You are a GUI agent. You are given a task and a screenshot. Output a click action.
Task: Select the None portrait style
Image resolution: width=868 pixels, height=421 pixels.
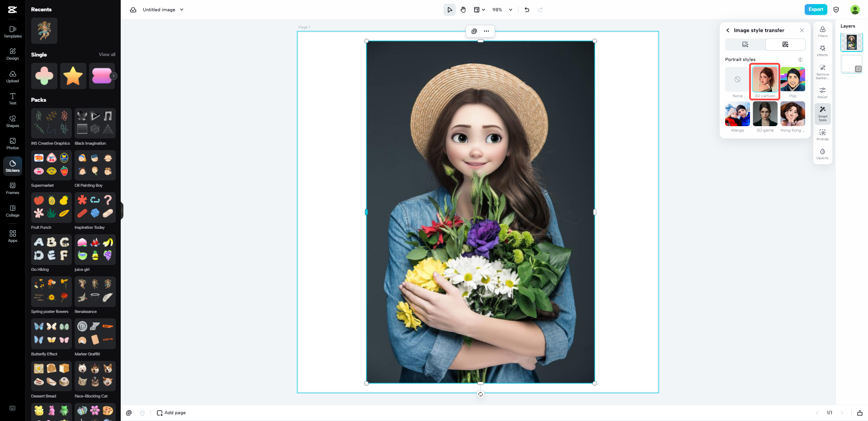(x=737, y=83)
